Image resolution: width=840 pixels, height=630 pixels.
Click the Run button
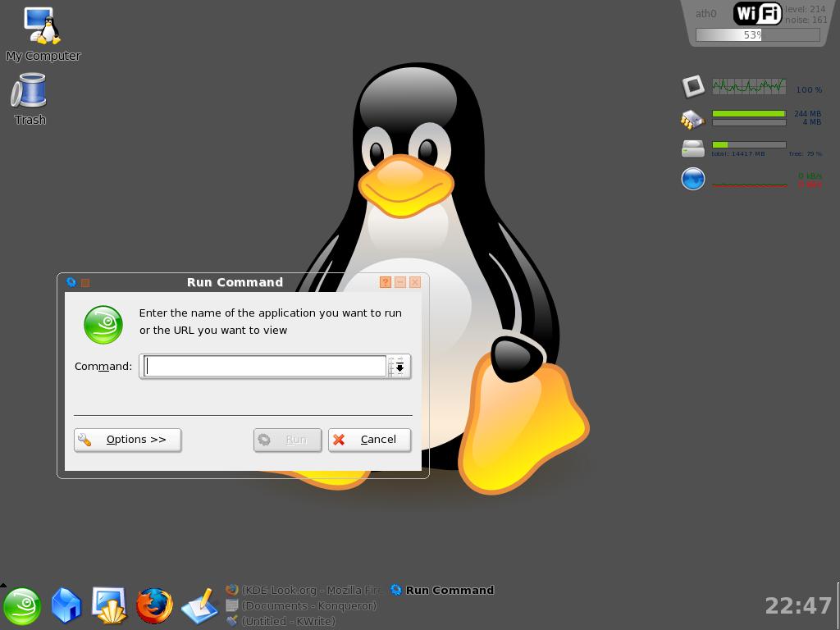[x=288, y=440]
